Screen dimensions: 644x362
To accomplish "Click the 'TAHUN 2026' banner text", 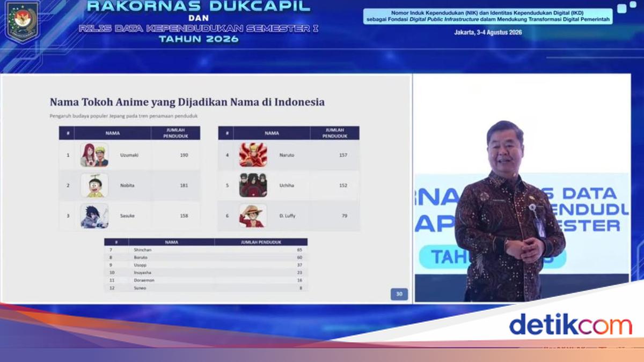I will [199, 39].
